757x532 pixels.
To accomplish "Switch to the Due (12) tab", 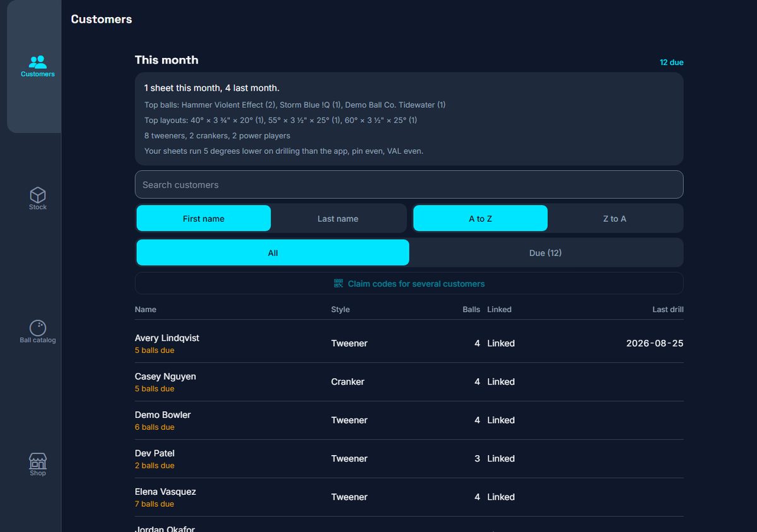I will point(546,253).
